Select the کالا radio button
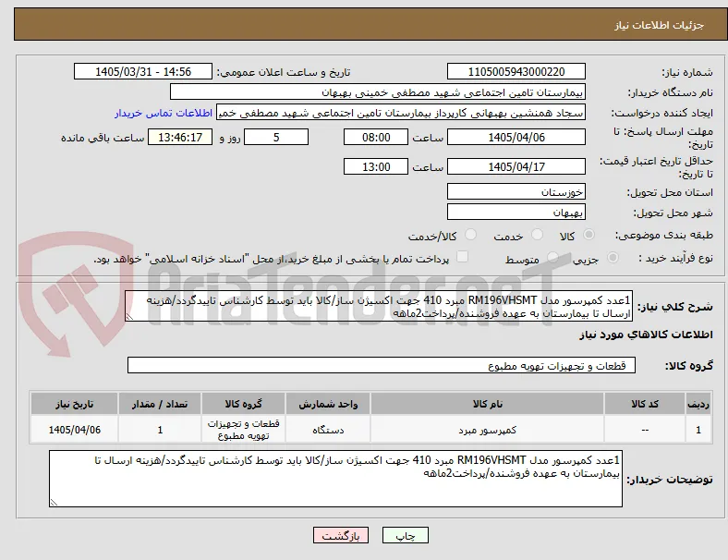Image resolution: width=728 pixels, height=560 pixels. pos(588,235)
